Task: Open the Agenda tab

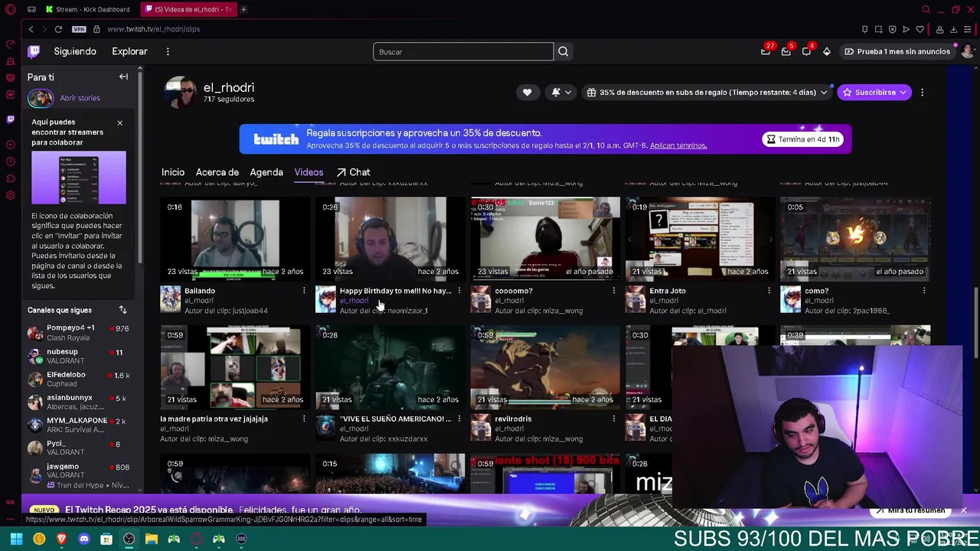Action: click(x=266, y=172)
